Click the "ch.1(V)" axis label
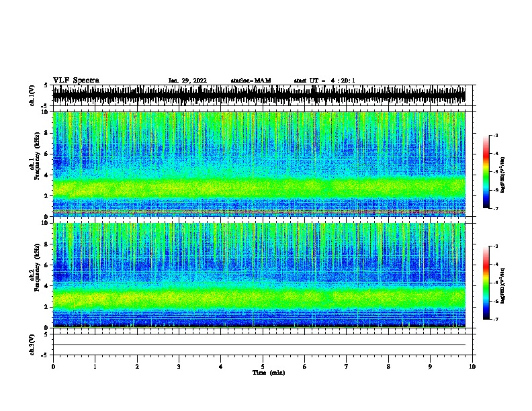532x411 pixels. pos(32,95)
